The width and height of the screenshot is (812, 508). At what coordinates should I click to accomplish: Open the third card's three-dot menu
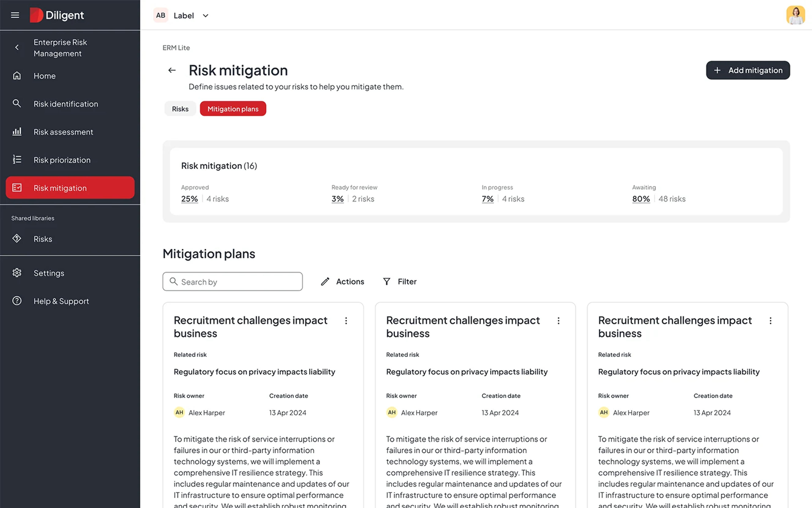[x=770, y=321]
